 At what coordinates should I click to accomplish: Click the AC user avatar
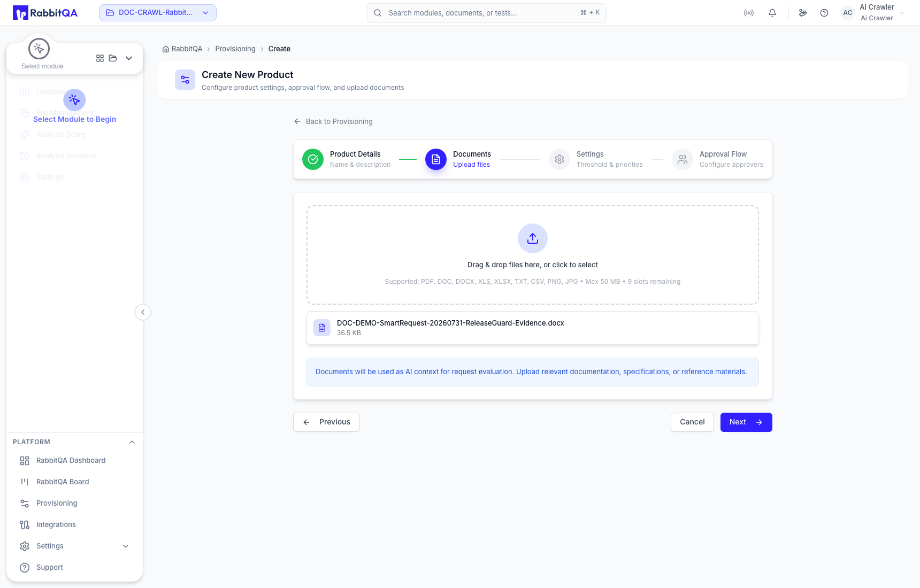pos(848,13)
